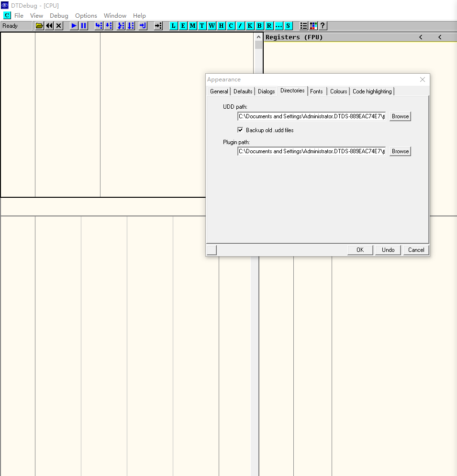Show Executable modules with the E icon
The height and width of the screenshot is (476, 457).
[183, 26]
